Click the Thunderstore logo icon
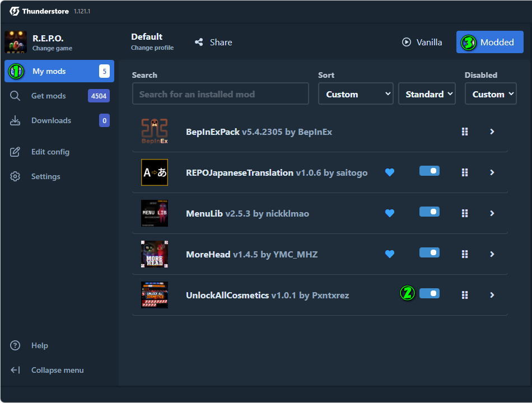532x403 pixels. (15, 11)
